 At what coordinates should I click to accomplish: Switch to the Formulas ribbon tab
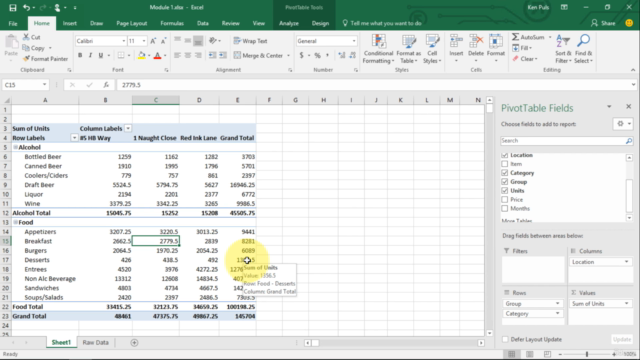172,23
